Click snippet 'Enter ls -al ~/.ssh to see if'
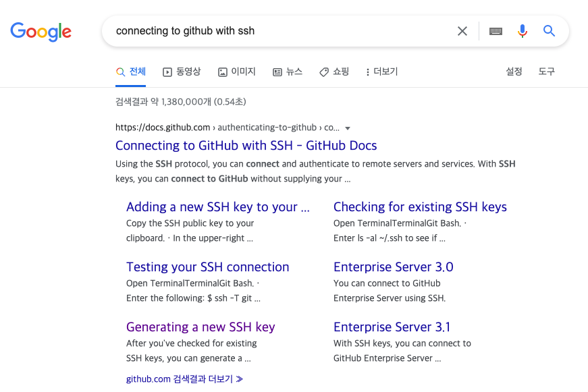 (390, 238)
